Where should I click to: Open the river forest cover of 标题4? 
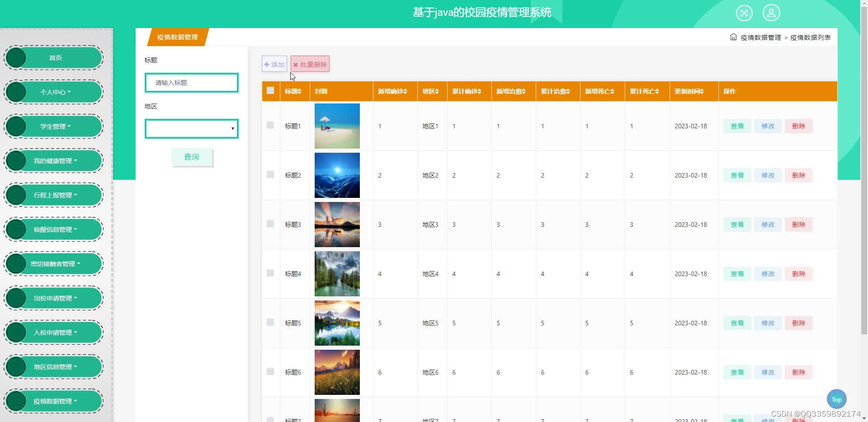[x=337, y=274]
